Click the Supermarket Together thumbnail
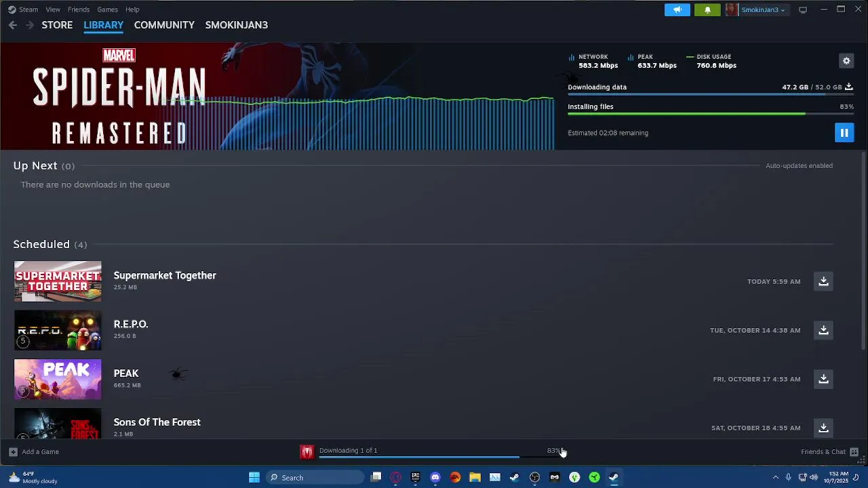Viewport: 868px width, 488px height. pyautogui.click(x=58, y=281)
